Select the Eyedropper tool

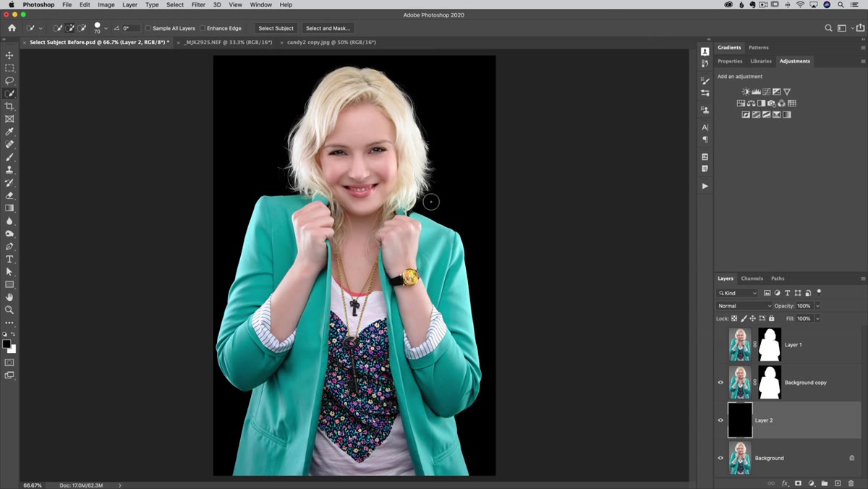point(9,132)
